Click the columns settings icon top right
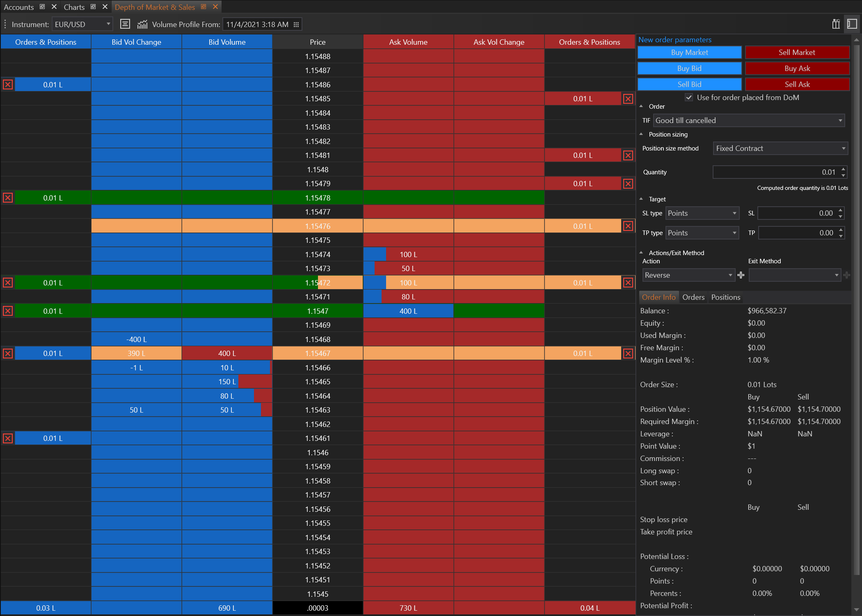The width and height of the screenshot is (862, 616). [x=836, y=24]
